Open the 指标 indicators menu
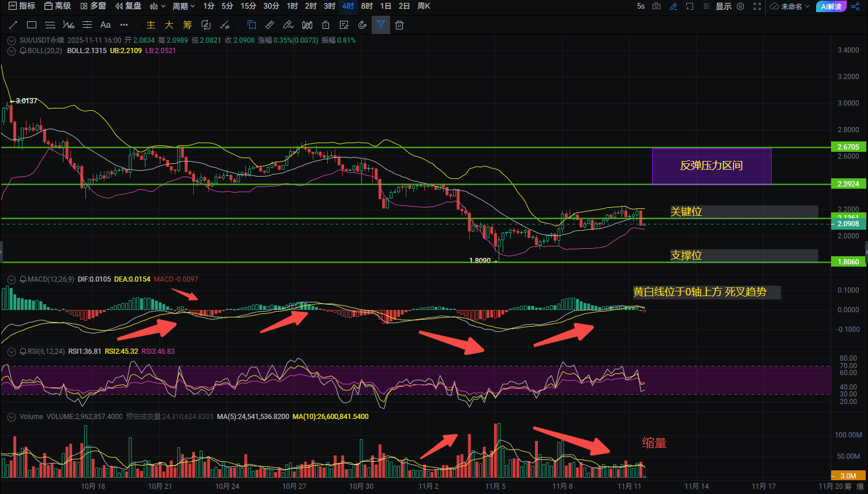868x494 pixels. [x=22, y=6]
